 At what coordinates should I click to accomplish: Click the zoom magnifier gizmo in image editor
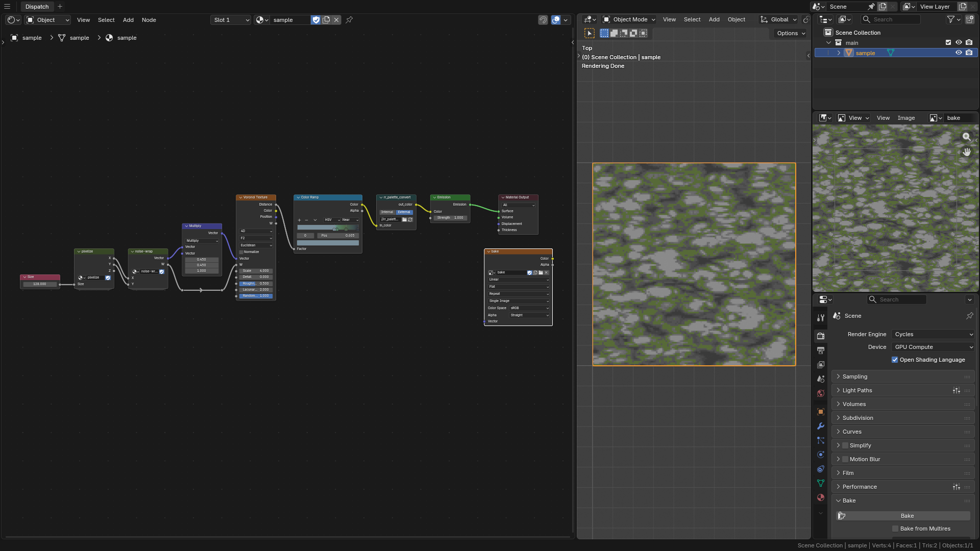[966, 137]
